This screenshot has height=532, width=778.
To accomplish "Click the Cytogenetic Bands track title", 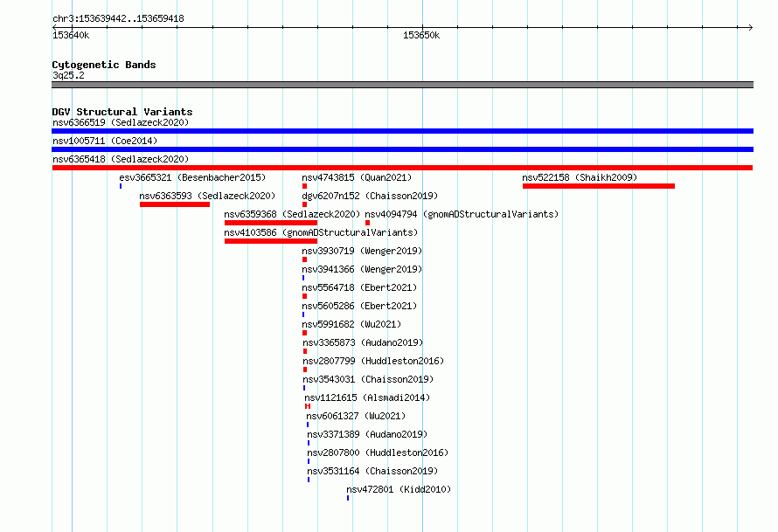I will click(x=104, y=65).
